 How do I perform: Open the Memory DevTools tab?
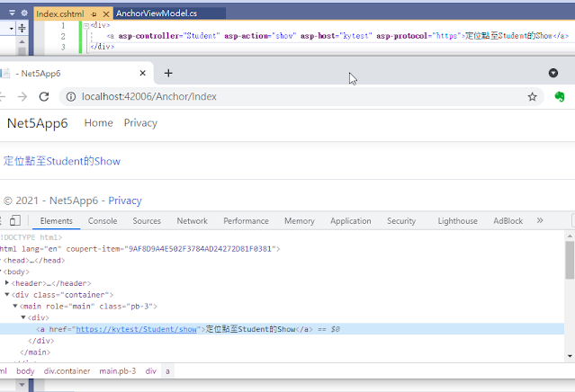pos(300,221)
